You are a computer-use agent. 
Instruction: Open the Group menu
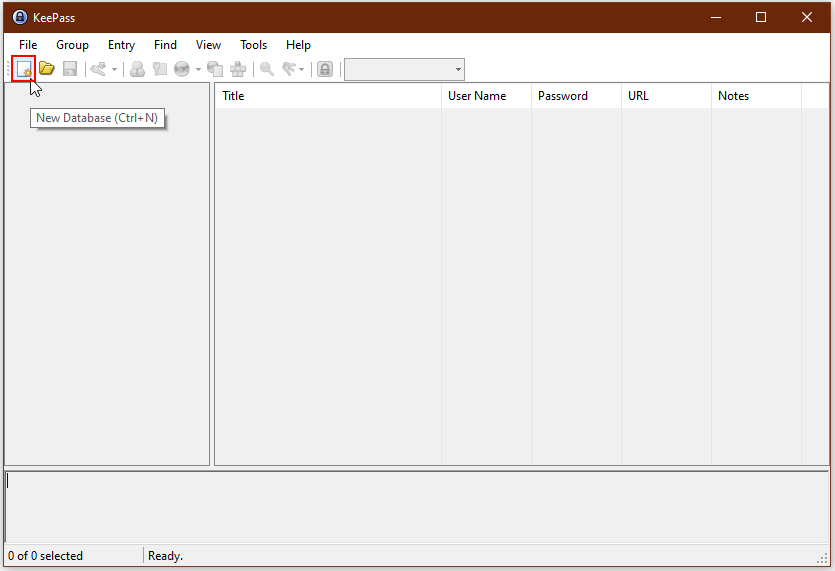pos(72,45)
